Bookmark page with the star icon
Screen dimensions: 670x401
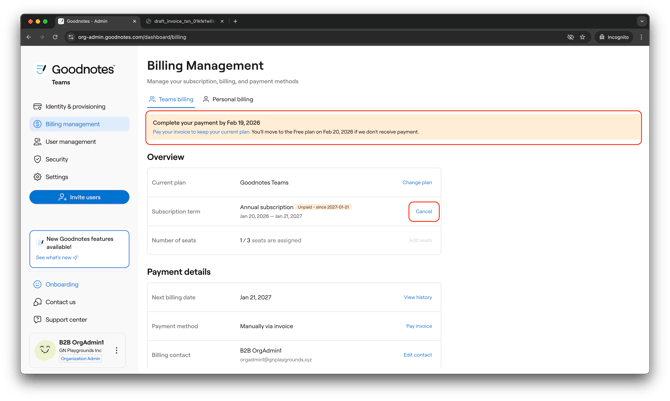point(583,37)
